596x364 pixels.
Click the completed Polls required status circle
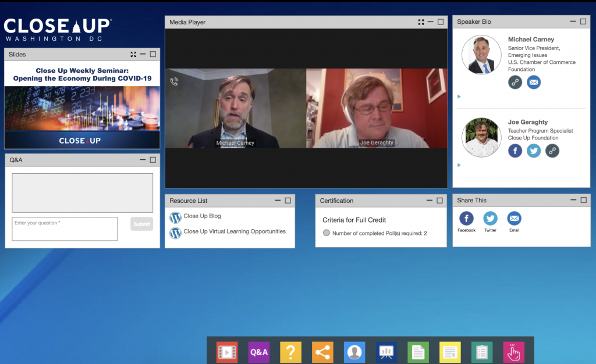[326, 233]
